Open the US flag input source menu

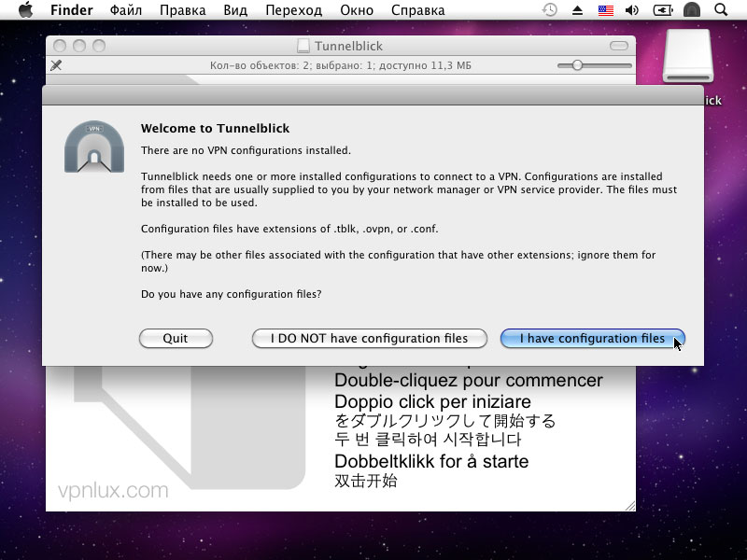(605, 10)
